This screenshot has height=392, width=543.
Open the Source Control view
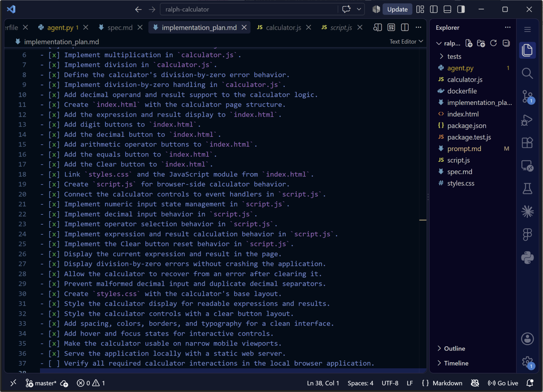[x=527, y=96]
